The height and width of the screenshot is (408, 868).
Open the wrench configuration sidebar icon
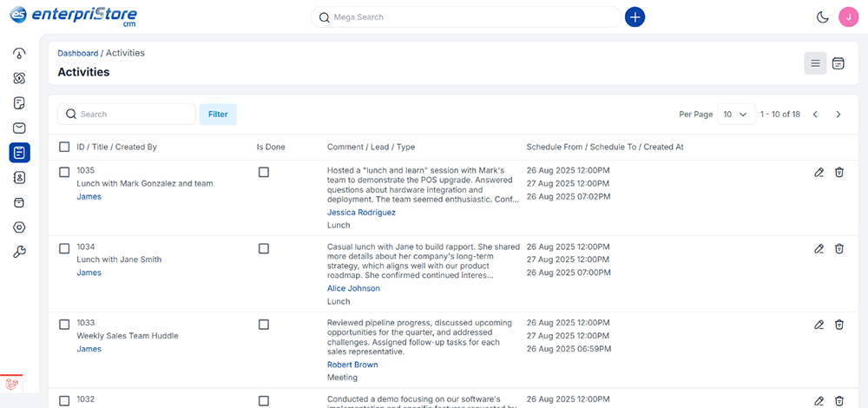click(19, 253)
